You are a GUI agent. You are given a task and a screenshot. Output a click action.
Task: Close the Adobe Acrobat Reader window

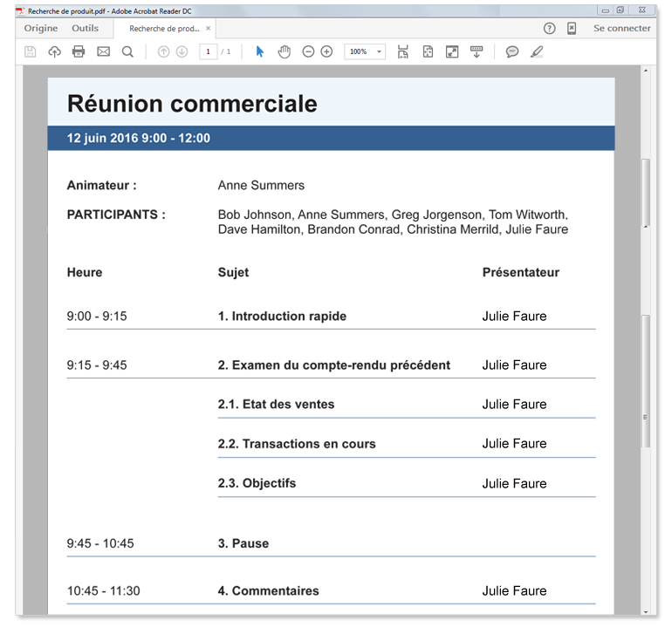pyautogui.click(x=642, y=10)
